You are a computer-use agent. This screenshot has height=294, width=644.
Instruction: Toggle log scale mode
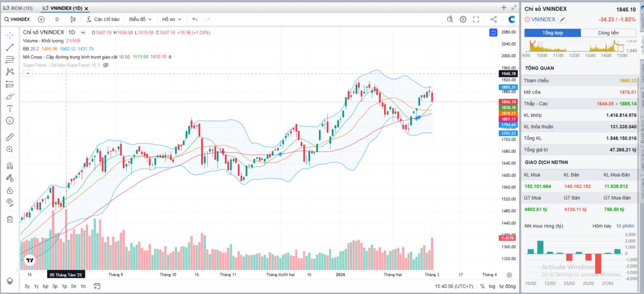tap(492, 286)
